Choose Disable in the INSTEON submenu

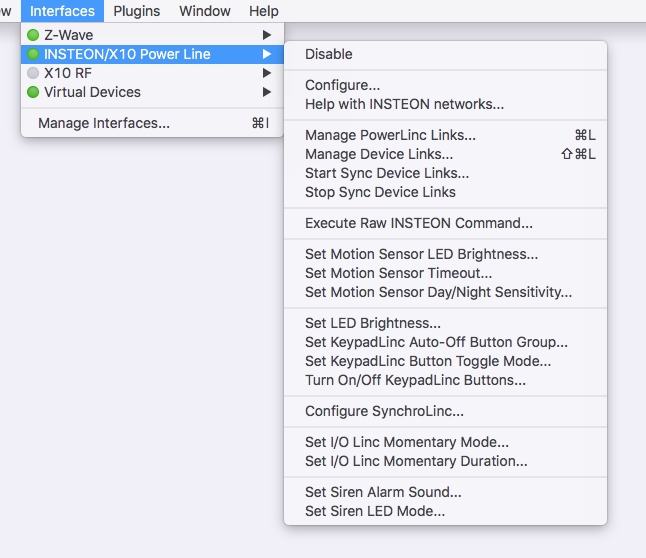point(445,54)
